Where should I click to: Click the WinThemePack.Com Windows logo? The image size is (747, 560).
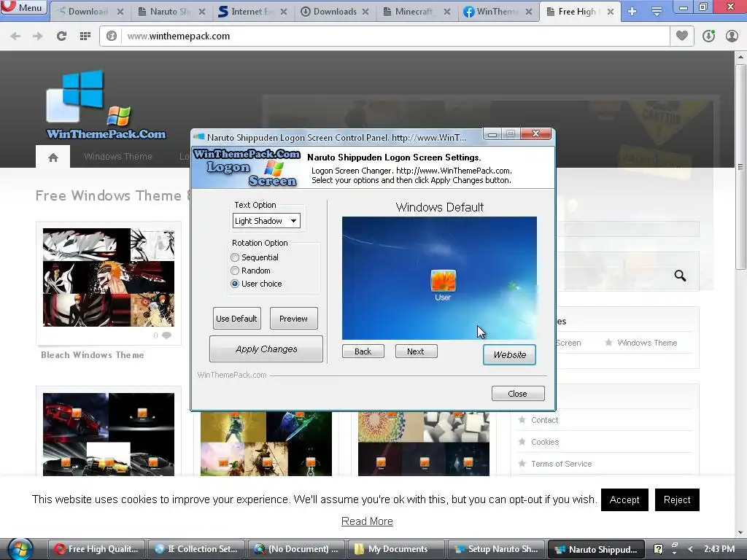tap(107, 105)
